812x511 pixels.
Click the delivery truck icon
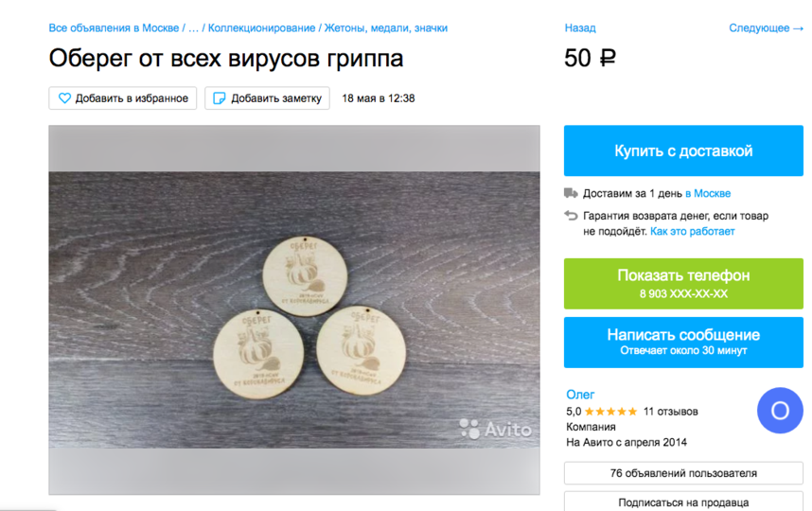click(x=571, y=193)
